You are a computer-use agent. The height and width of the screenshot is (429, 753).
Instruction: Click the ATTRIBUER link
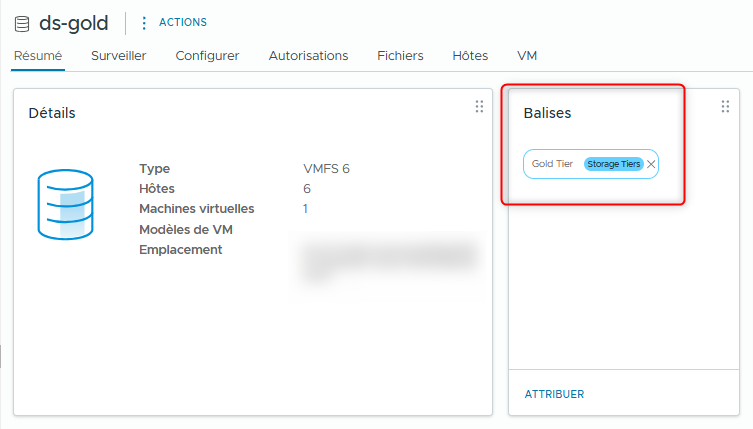pos(554,394)
